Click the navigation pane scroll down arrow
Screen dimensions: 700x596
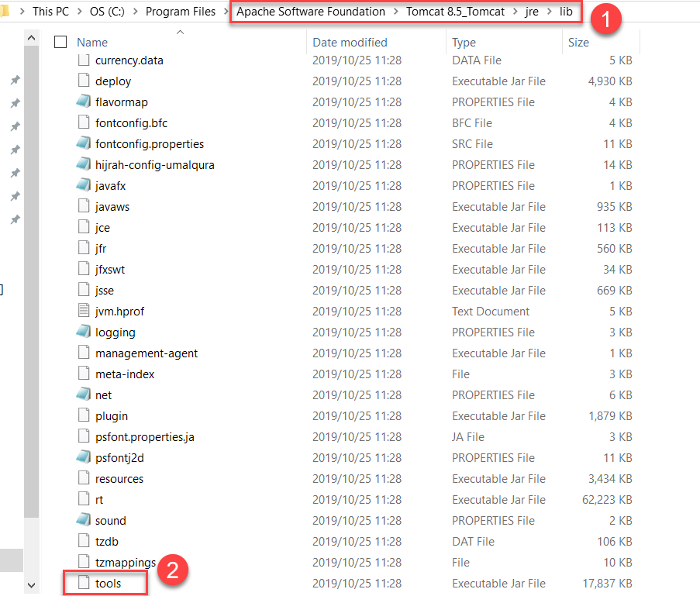(x=31, y=585)
